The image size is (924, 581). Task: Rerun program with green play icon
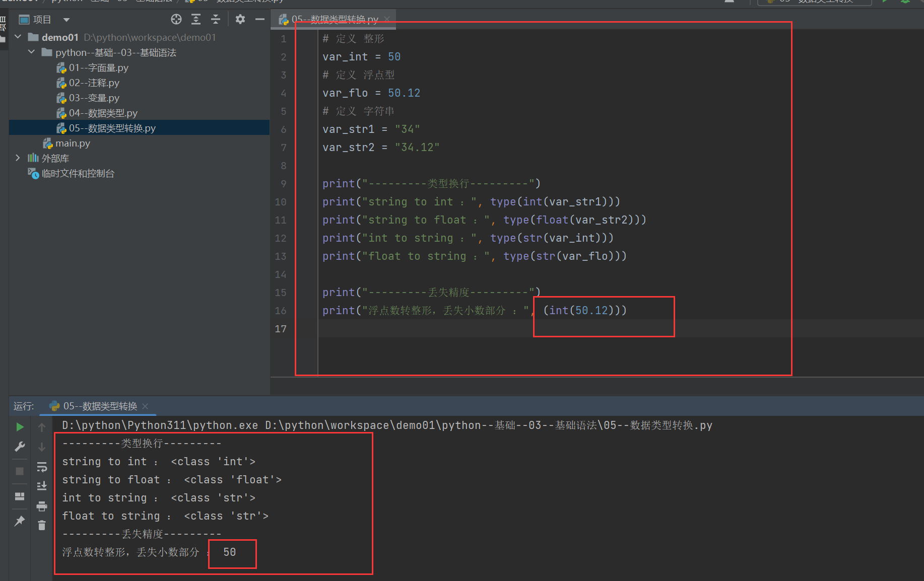point(20,427)
